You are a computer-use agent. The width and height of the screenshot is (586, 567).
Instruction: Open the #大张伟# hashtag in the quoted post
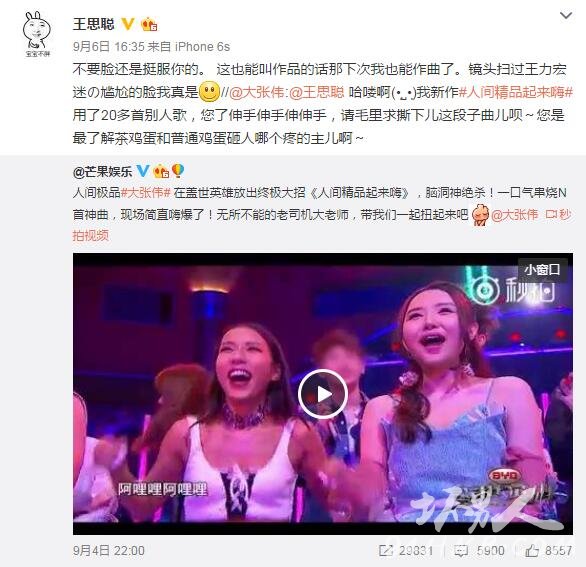tap(146, 193)
